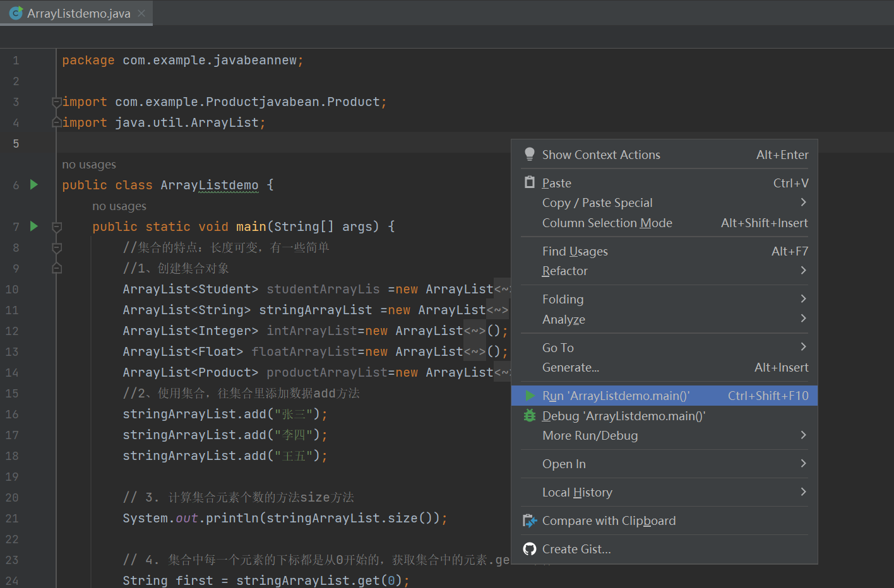Click 'com.example.Productjavabean.Product' import text

pos(247,102)
